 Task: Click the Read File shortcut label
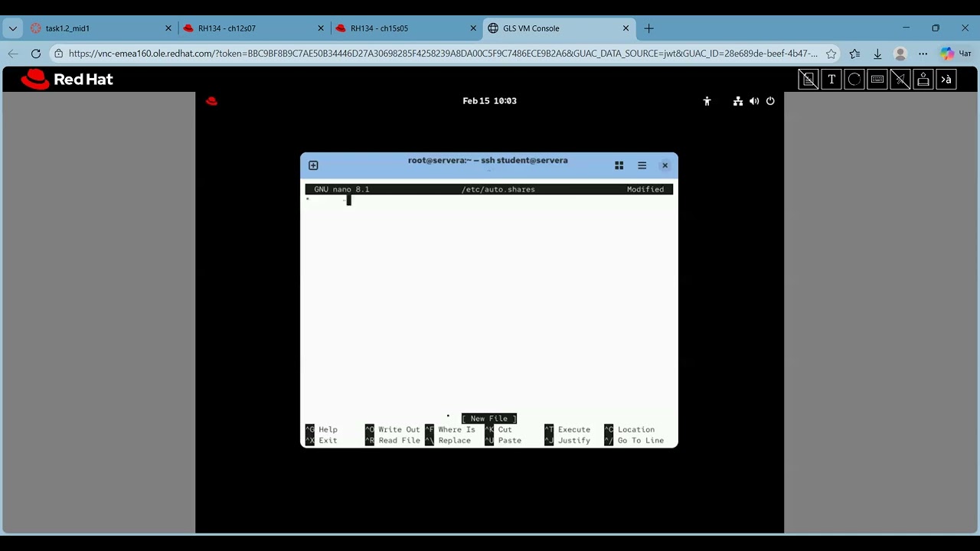click(x=399, y=440)
